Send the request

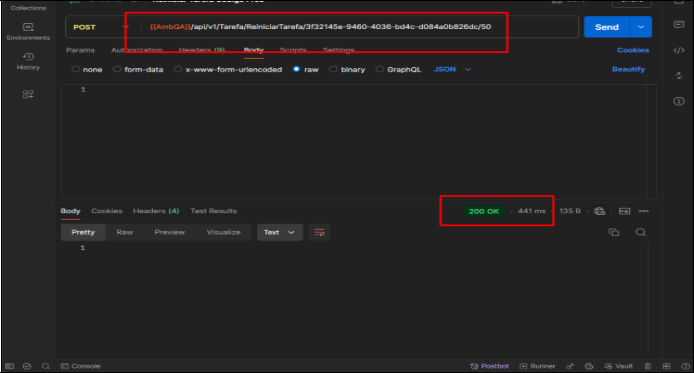[x=606, y=27]
